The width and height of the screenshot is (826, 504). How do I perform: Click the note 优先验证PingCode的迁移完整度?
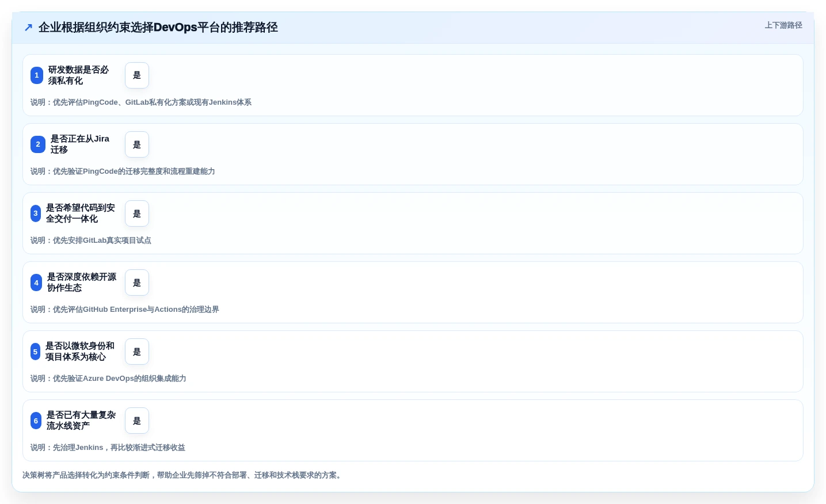click(123, 171)
